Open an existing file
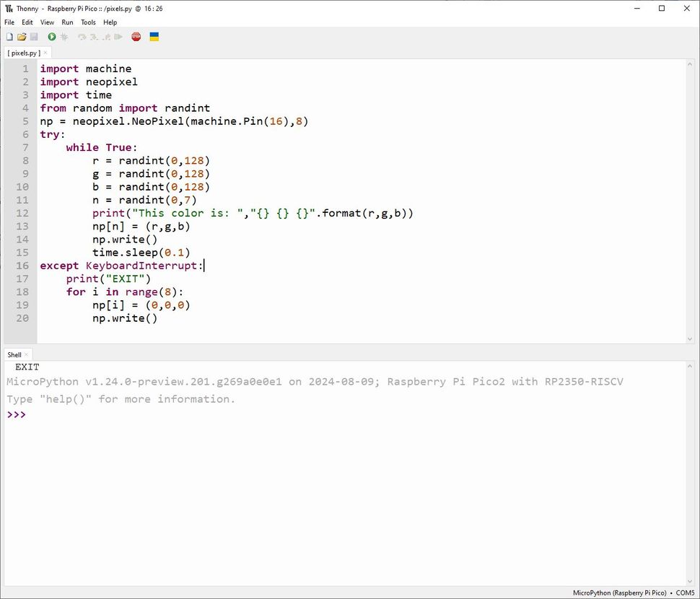Screen dimensions: 700x599 (x=23, y=36)
